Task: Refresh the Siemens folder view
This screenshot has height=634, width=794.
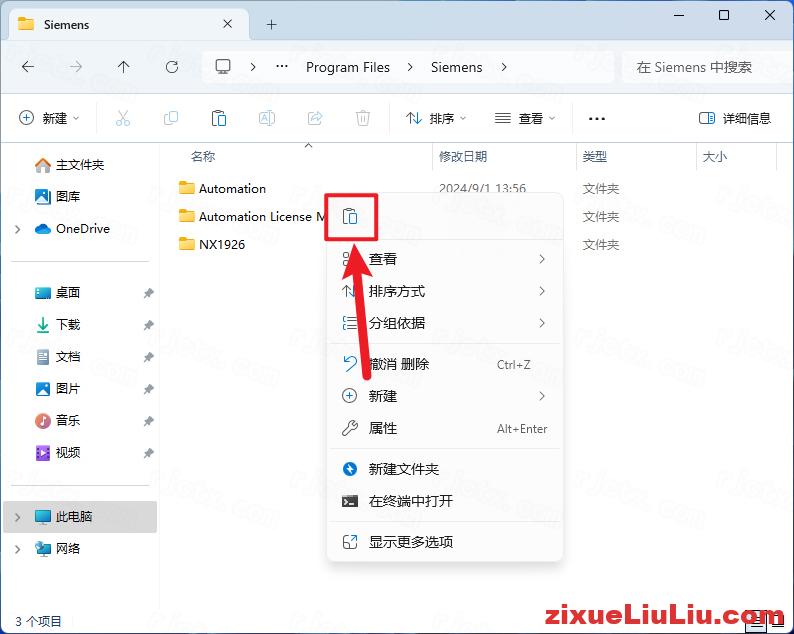Action: (172, 67)
